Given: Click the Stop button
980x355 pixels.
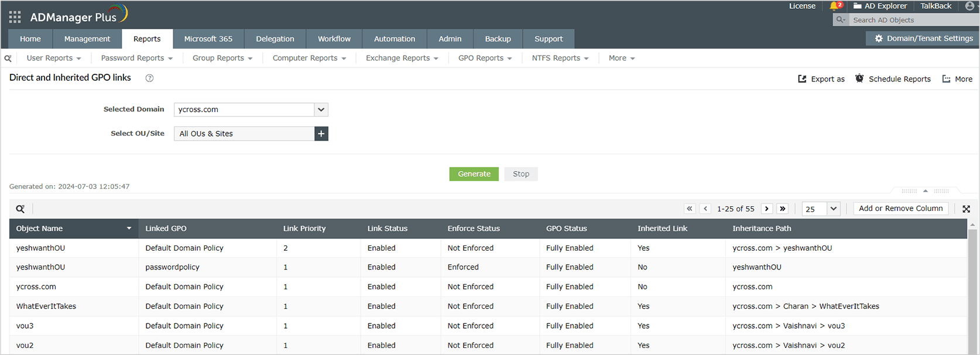Looking at the screenshot, I should point(521,174).
